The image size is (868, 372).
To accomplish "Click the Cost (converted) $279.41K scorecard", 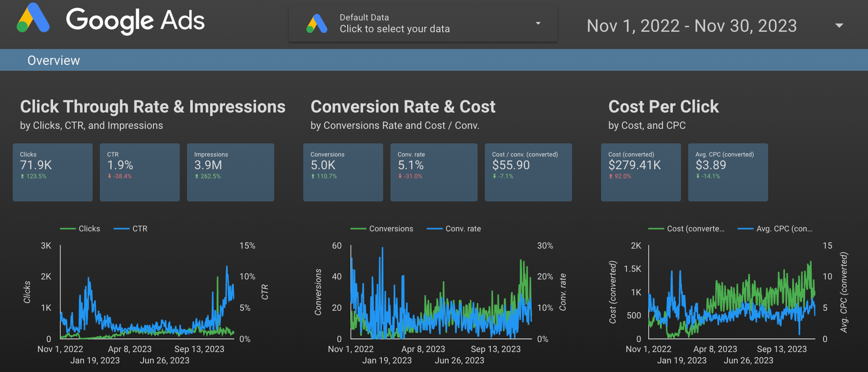I will 641,172.
